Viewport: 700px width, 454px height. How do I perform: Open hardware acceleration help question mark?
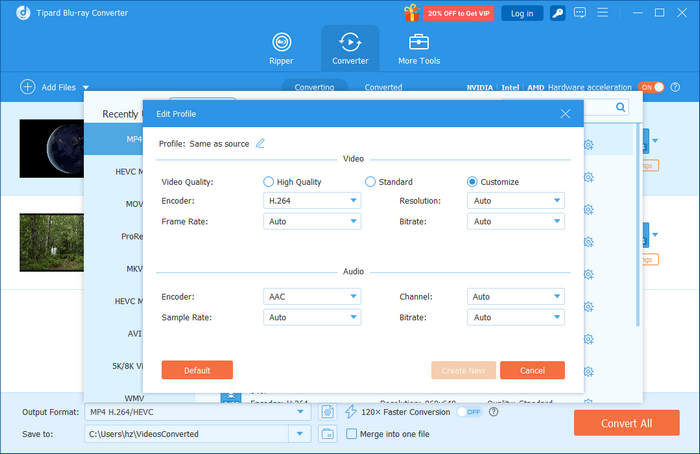(675, 87)
